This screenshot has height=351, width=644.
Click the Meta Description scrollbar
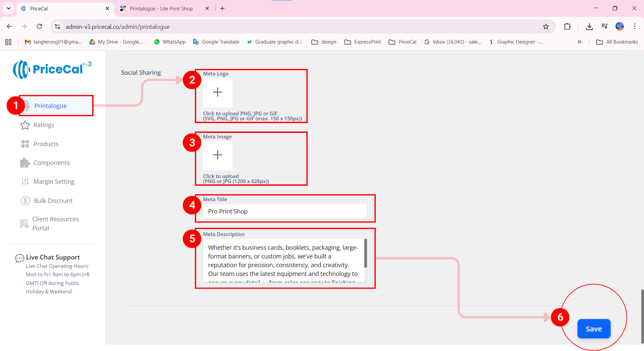pyautogui.click(x=365, y=253)
